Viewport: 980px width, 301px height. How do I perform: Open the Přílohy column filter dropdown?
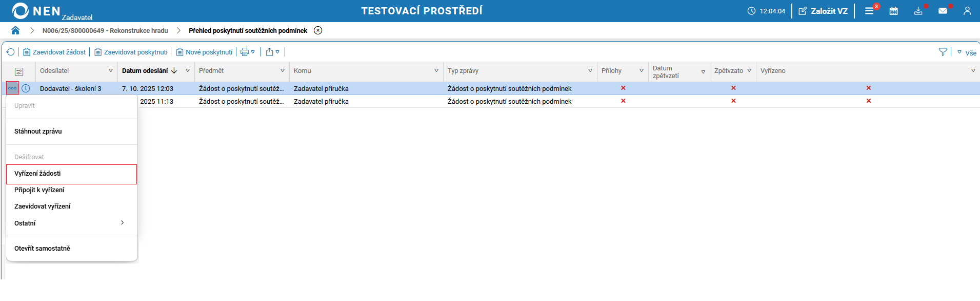642,71
